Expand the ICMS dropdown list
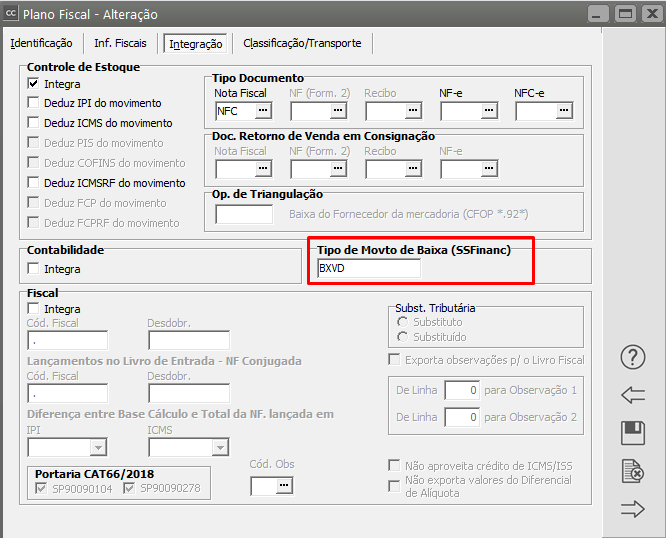 pyautogui.click(x=219, y=447)
